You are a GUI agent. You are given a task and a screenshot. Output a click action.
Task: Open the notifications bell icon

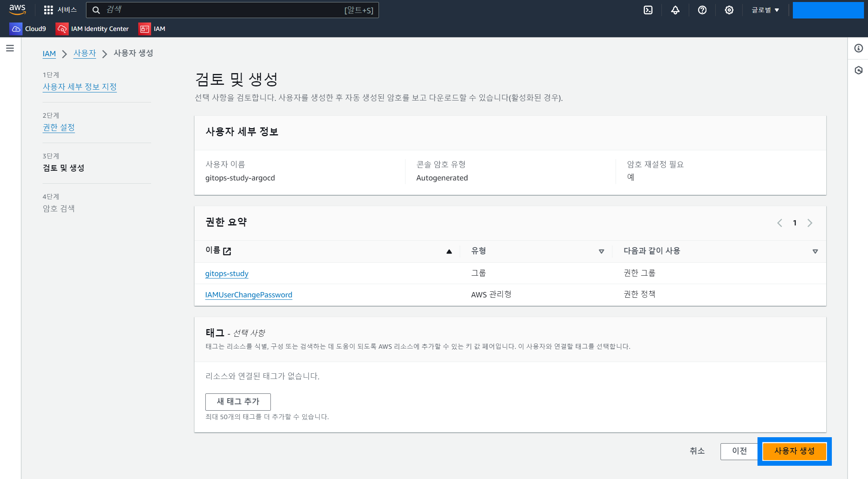(x=675, y=10)
